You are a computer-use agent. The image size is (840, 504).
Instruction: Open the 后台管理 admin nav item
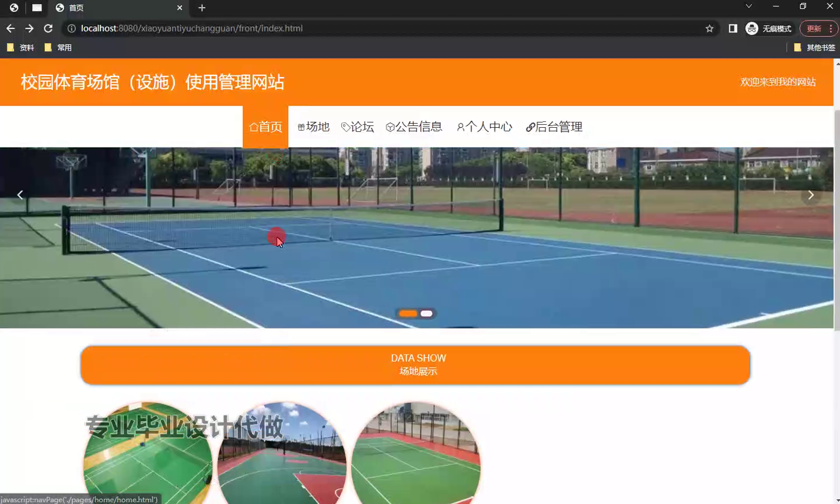pyautogui.click(x=554, y=127)
